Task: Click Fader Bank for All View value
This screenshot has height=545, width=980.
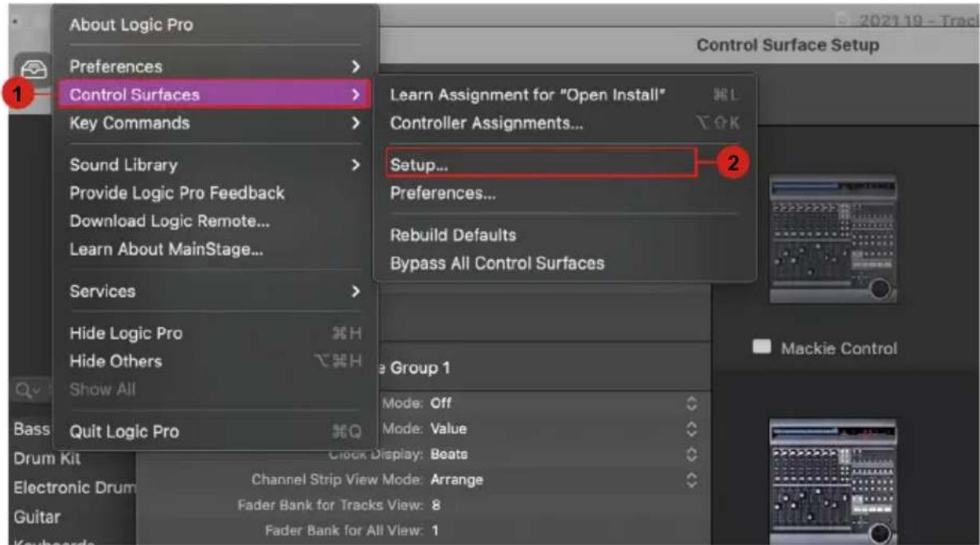Action: click(x=435, y=530)
